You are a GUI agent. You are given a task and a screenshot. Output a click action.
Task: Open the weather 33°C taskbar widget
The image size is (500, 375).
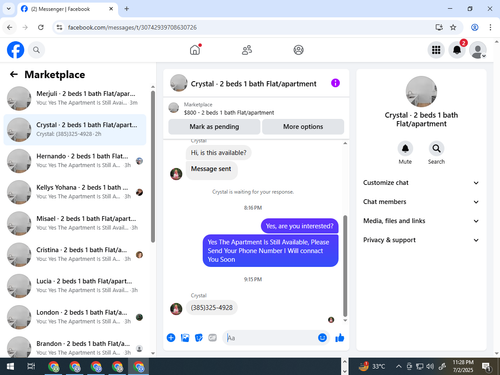371,367
